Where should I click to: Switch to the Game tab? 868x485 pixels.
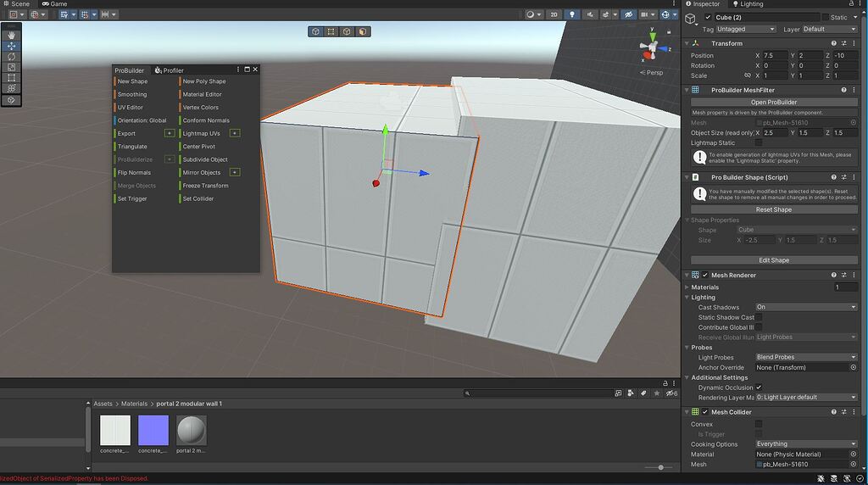[54, 4]
